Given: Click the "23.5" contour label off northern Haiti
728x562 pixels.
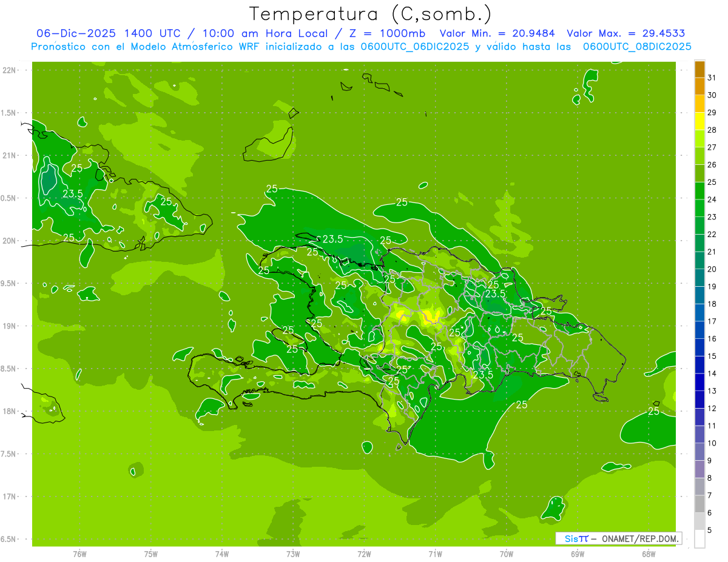Looking at the screenshot, I should (332, 239).
